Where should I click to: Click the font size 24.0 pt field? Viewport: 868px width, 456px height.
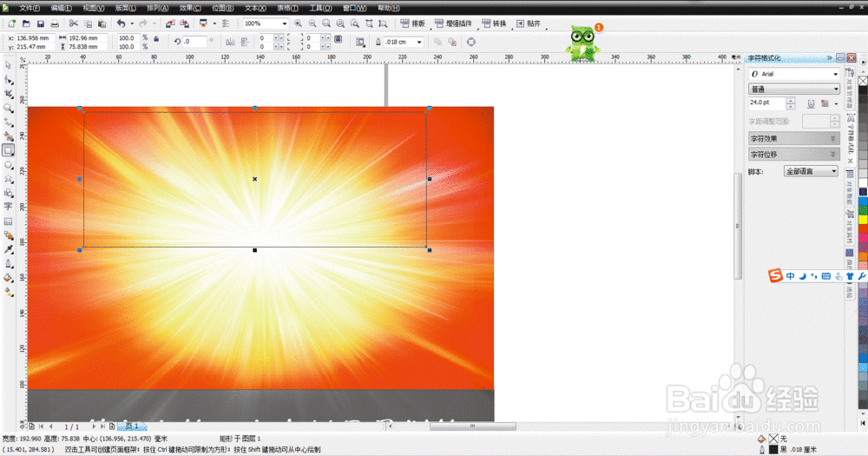[x=766, y=103]
